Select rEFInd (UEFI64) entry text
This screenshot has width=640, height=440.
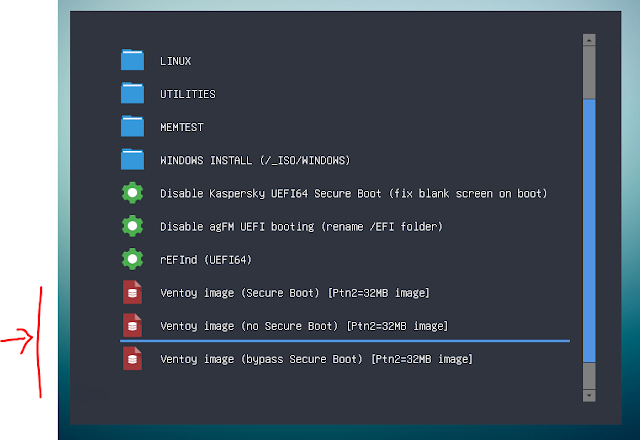click(x=206, y=260)
